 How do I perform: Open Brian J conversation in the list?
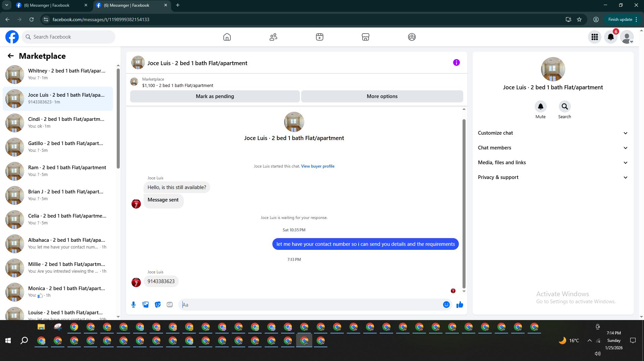(x=58, y=195)
